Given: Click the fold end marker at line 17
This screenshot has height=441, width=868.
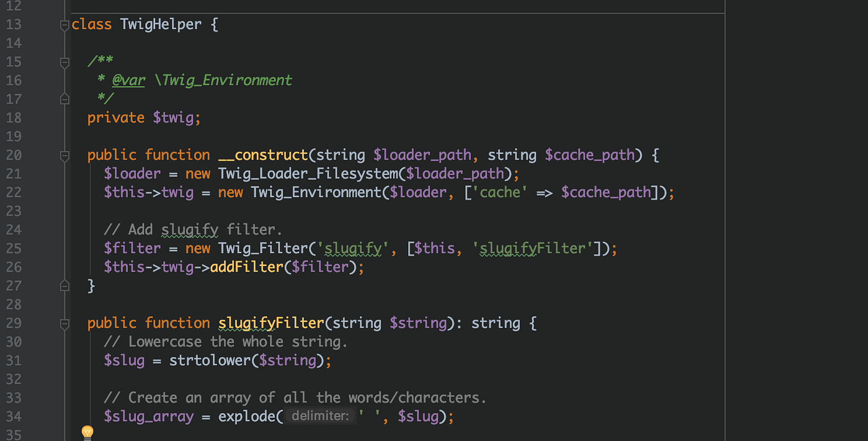Looking at the screenshot, I should 64,98.
